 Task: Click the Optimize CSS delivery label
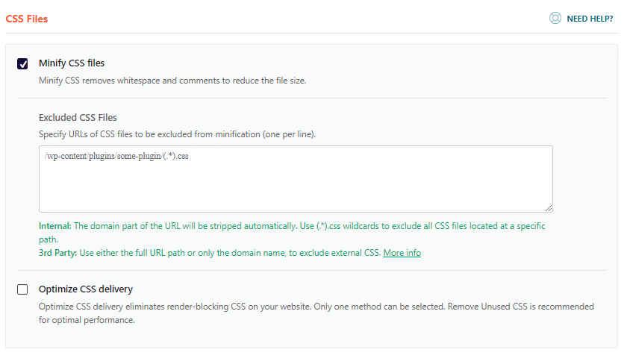[x=86, y=289]
